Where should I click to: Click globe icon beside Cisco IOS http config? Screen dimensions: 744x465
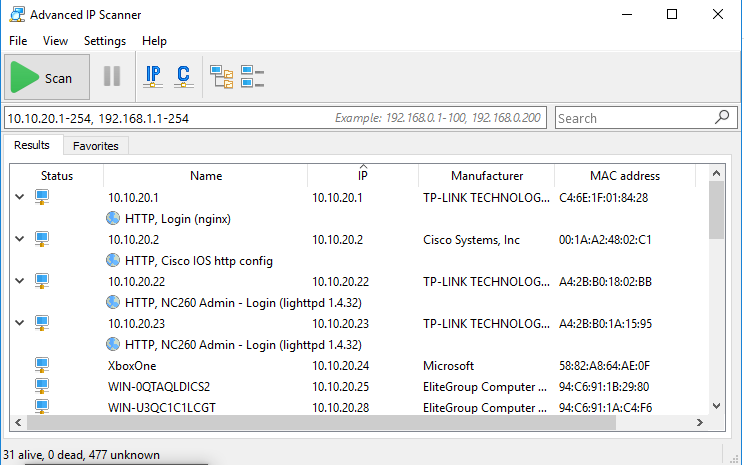(x=113, y=260)
